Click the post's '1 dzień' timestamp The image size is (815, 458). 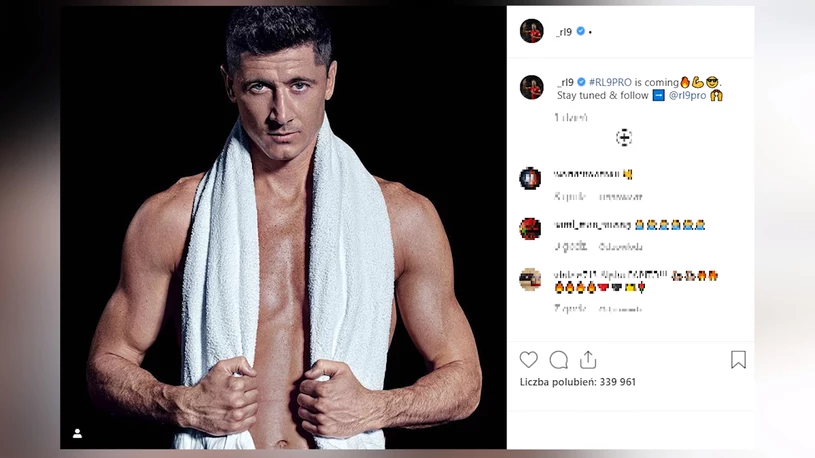coord(571,117)
